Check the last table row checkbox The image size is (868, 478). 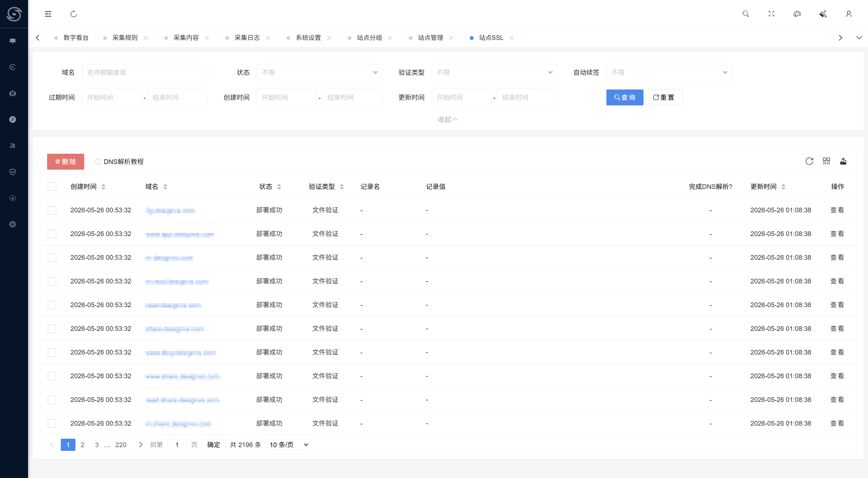click(52, 423)
